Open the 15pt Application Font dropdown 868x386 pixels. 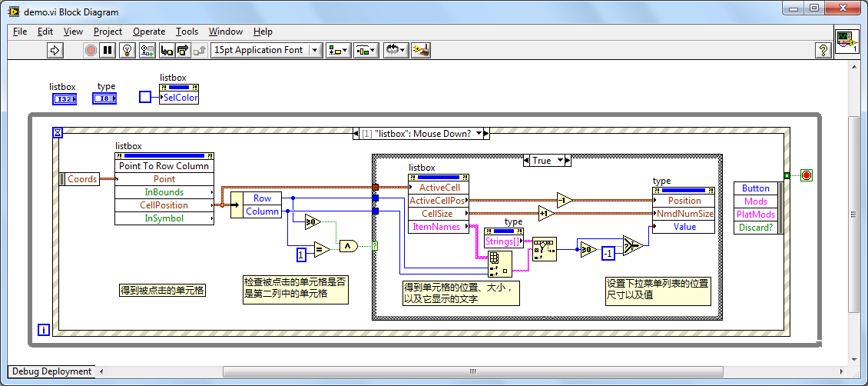(266, 50)
